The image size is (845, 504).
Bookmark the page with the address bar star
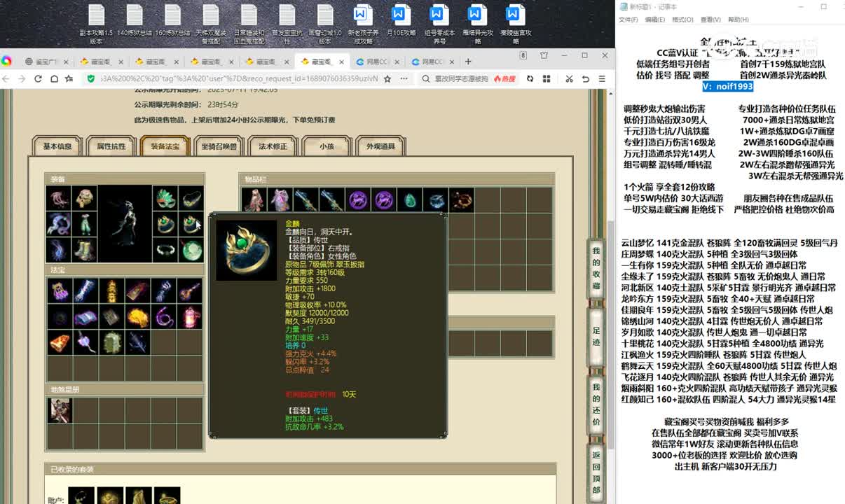tap(387, 78)
